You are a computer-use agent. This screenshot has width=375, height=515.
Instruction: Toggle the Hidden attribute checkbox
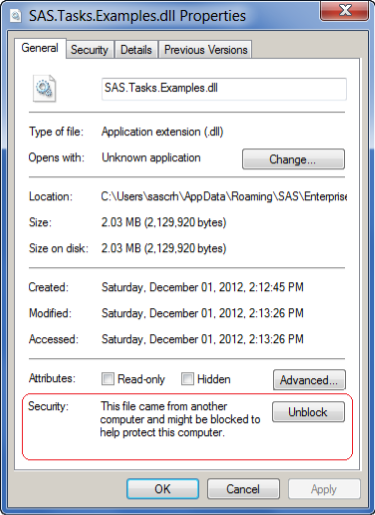(x=187, y=379)
